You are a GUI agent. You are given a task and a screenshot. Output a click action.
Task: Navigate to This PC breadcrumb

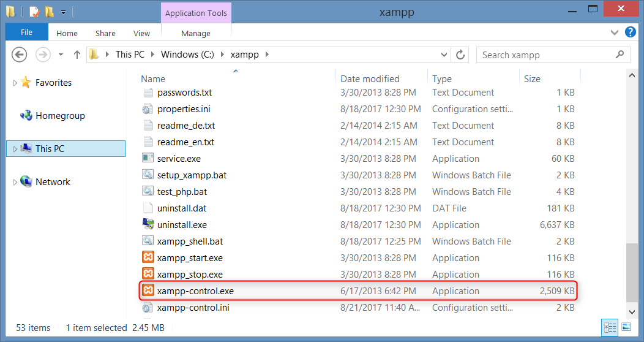pos(130,55)
